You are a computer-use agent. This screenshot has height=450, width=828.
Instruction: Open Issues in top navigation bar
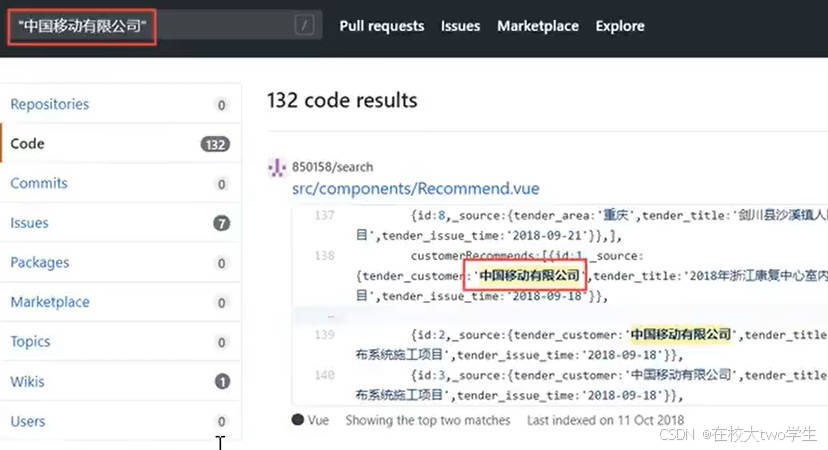point(460,26)
